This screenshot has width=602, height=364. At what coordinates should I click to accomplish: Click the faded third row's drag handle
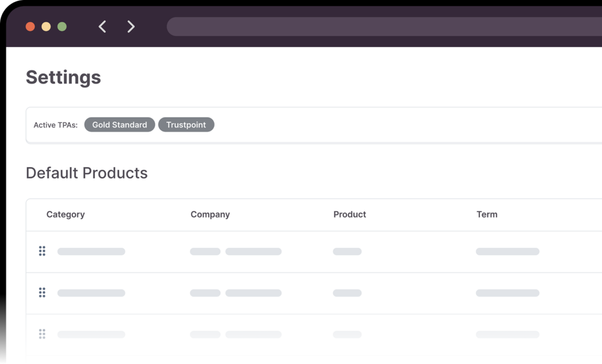pos(42,334)
